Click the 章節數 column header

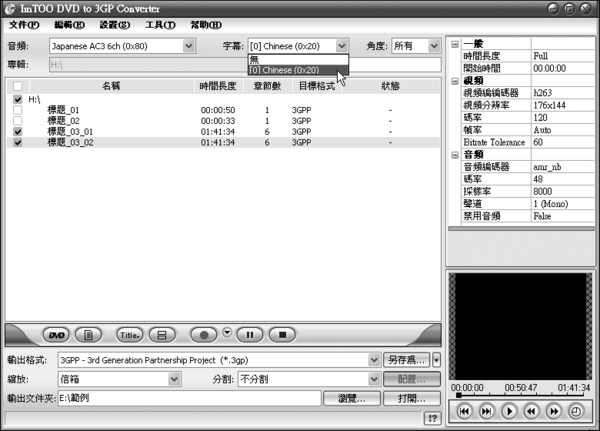click(x=267, y=86)
